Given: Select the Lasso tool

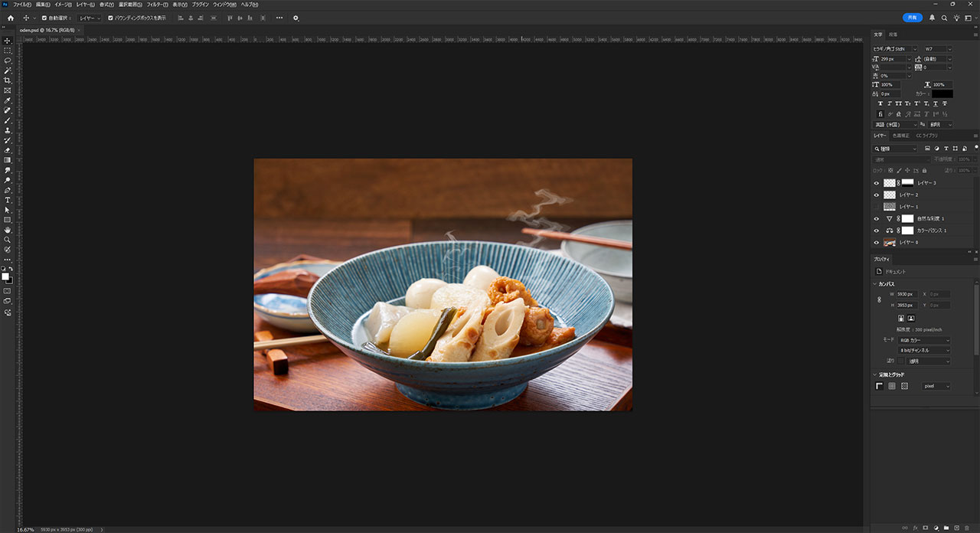Looking at the screenshot, I should [x=8, y=60].
